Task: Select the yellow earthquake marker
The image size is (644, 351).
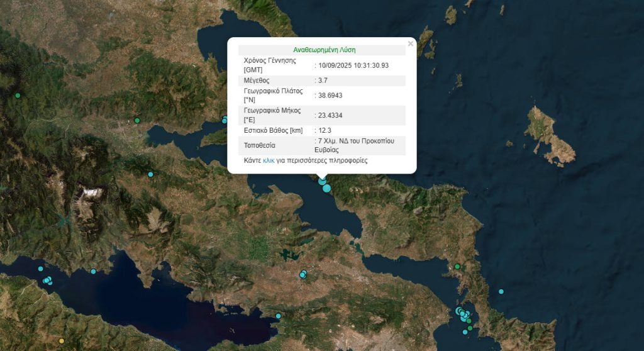Action: pos(62,341)
